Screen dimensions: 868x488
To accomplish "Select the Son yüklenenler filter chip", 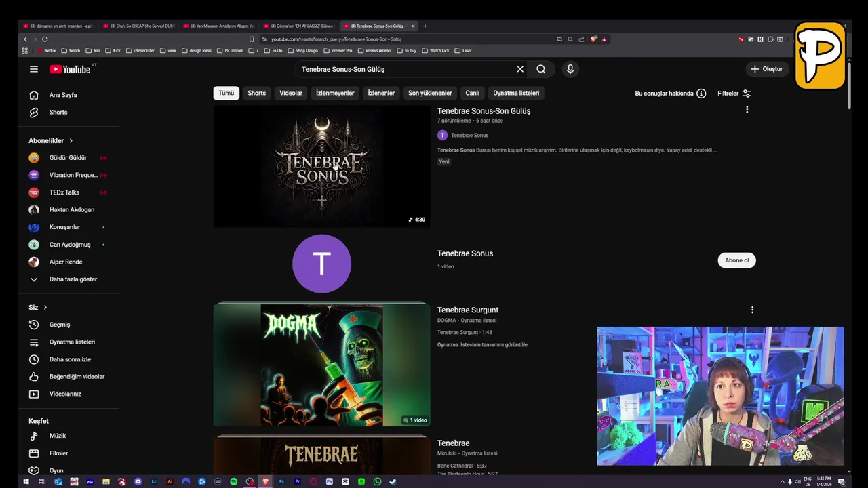I will coord(430,93).
